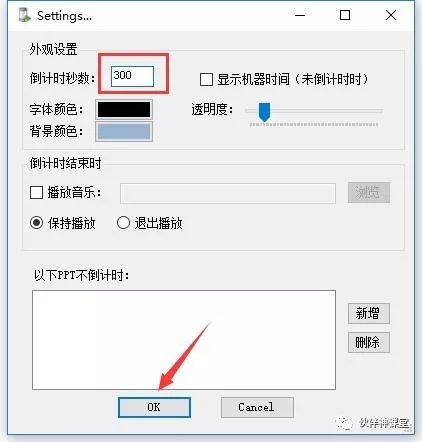Click the music file path text box

(x=228, y=193)
